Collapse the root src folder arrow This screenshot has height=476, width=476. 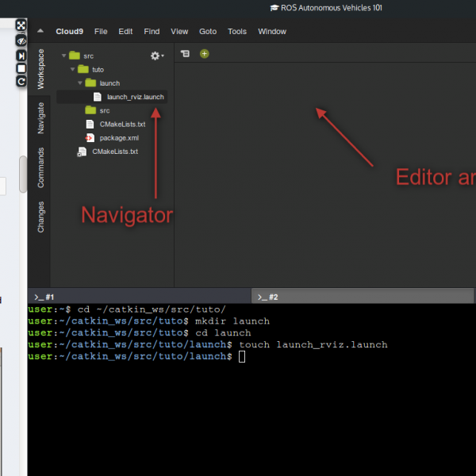click(63, 56)
